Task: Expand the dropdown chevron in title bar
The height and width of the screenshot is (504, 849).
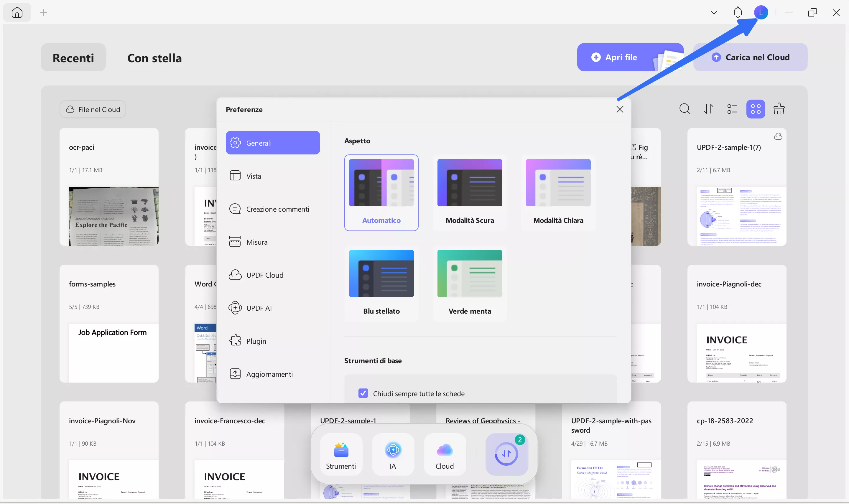Action: pyautogui.click(x=714, y=13)
